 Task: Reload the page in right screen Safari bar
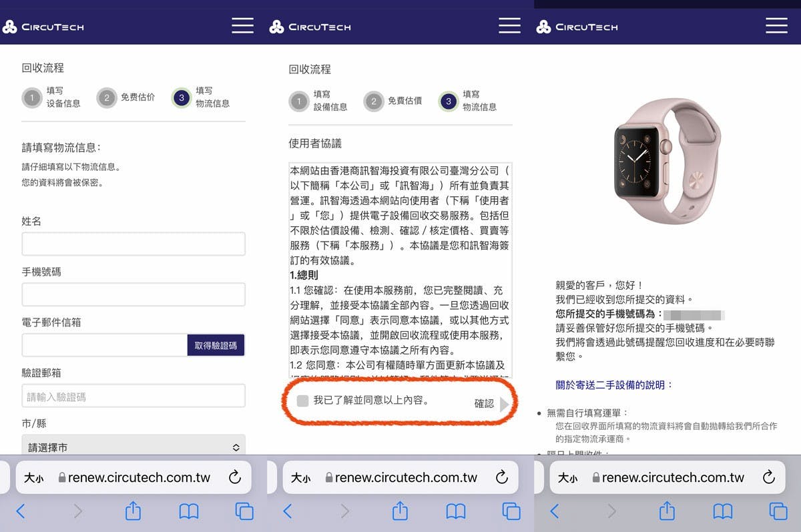[x=768, y=477]
